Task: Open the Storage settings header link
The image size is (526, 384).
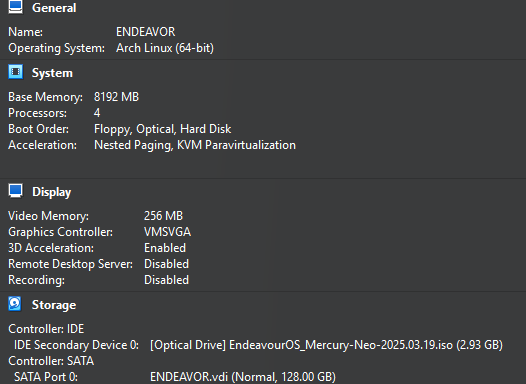Action: pyautogui.click(x=54, y=305)
